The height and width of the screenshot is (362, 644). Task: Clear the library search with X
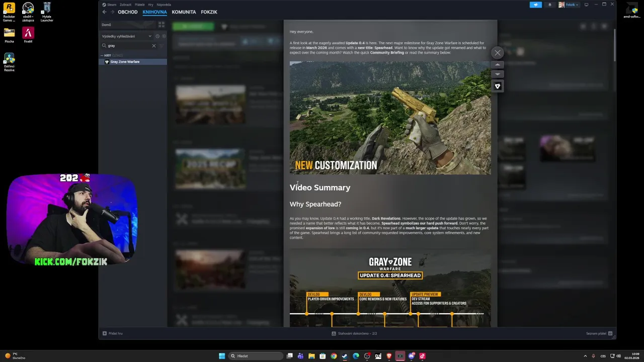tap(154, 46)
